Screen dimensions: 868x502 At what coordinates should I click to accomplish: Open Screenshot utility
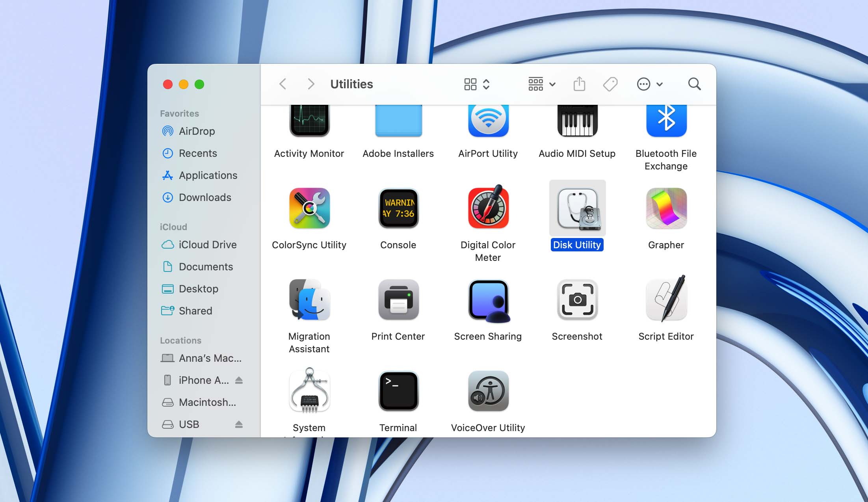pos(576,299)
